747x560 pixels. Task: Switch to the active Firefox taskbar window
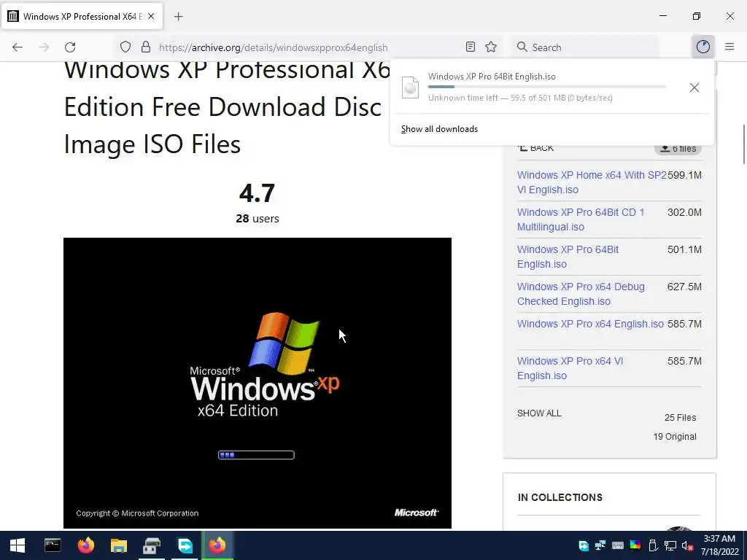click(217, 545)
